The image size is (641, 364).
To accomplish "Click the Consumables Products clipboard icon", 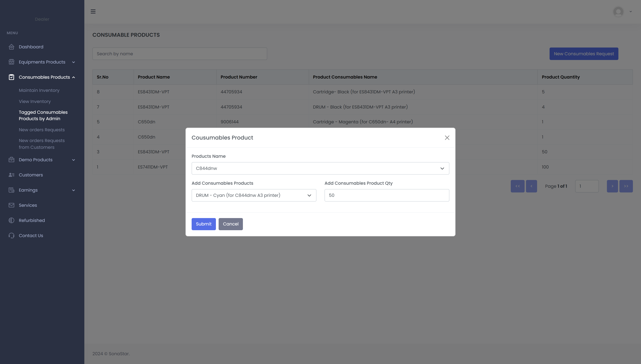I will click(11, 77).
